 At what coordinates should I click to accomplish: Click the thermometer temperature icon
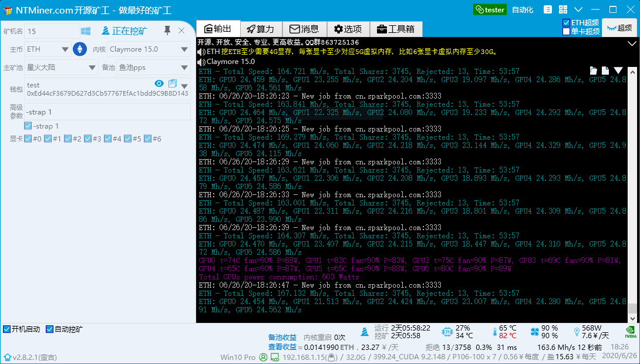point(494,332)
